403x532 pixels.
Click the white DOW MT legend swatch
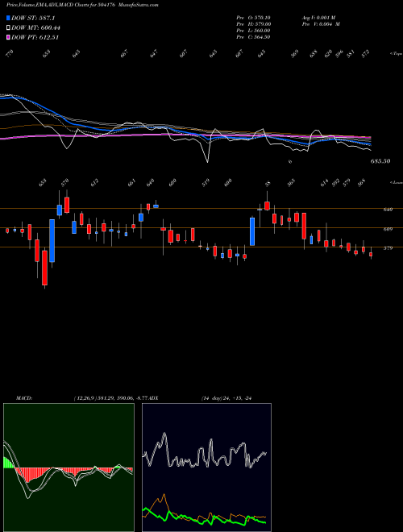point(8,28)
